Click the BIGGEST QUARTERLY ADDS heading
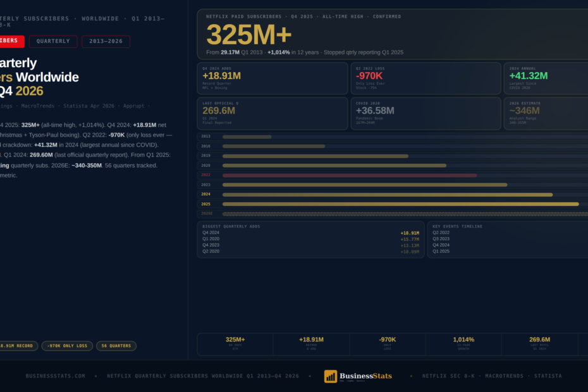 231,226
